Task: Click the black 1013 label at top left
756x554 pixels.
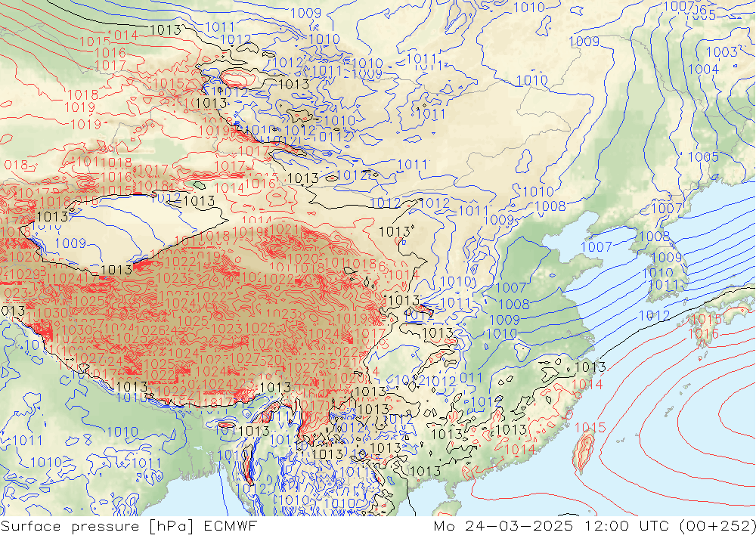Action: pyautogui.click(x=166, y=30)
